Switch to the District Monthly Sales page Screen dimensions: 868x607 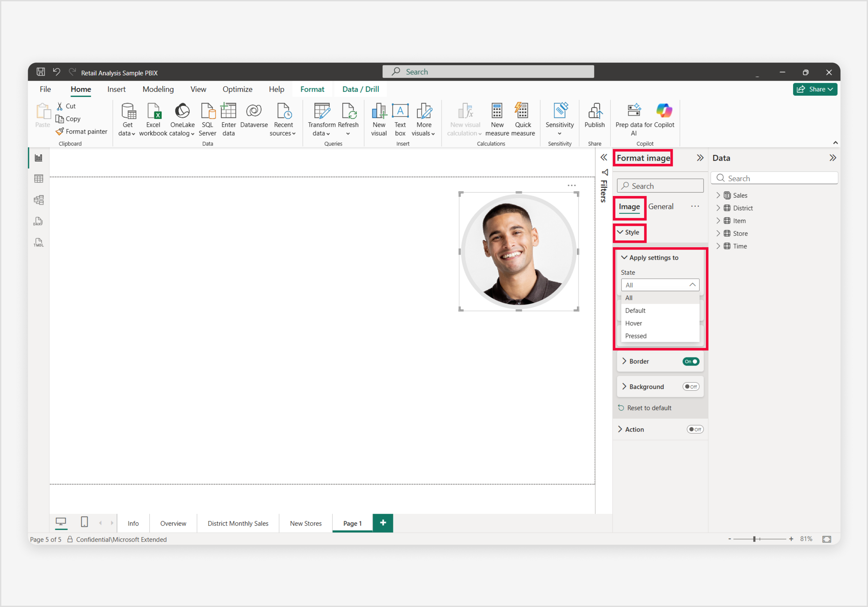[238, 524]
